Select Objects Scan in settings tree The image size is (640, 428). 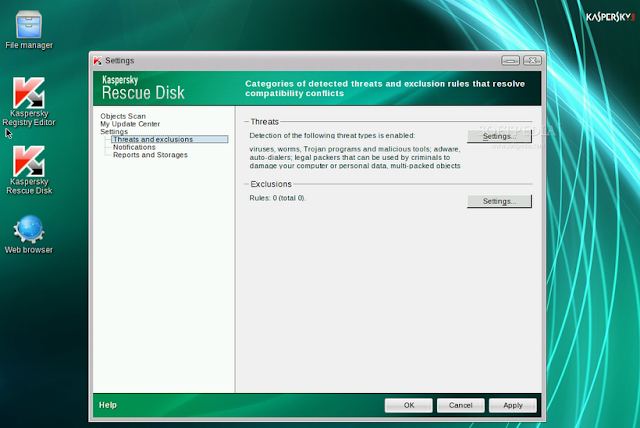(123, 116)
